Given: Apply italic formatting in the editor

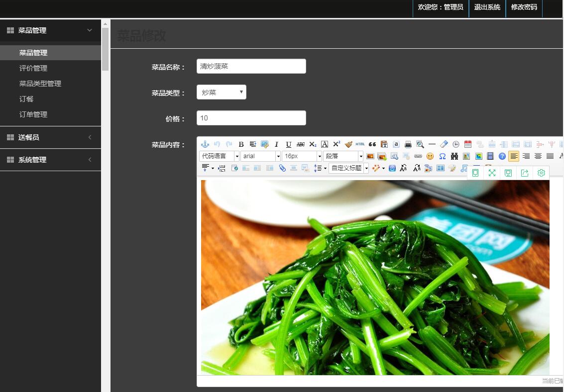Looking at the screenshot, I should click(x=276, y=144).
